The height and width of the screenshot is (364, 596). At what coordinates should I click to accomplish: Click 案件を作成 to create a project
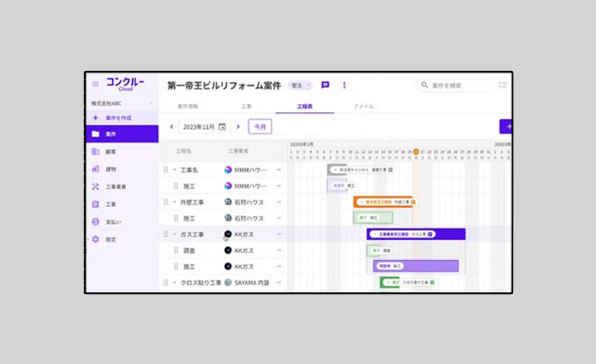118,118
